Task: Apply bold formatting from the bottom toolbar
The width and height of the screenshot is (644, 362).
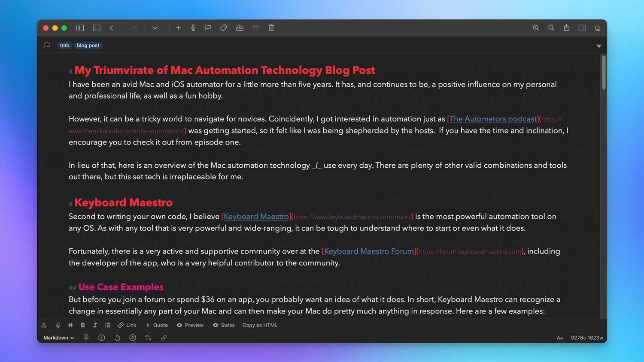Action: 82,325
